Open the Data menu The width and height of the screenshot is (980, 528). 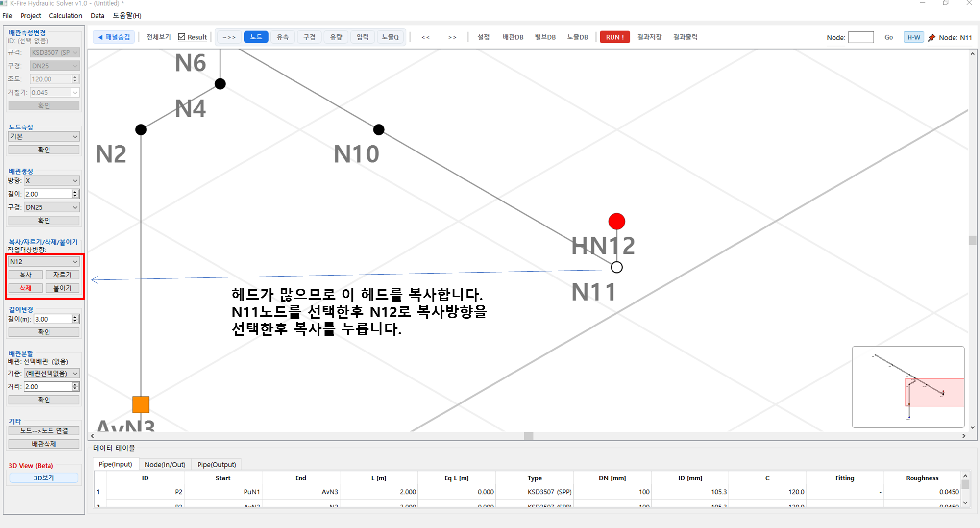click(98, 16)
